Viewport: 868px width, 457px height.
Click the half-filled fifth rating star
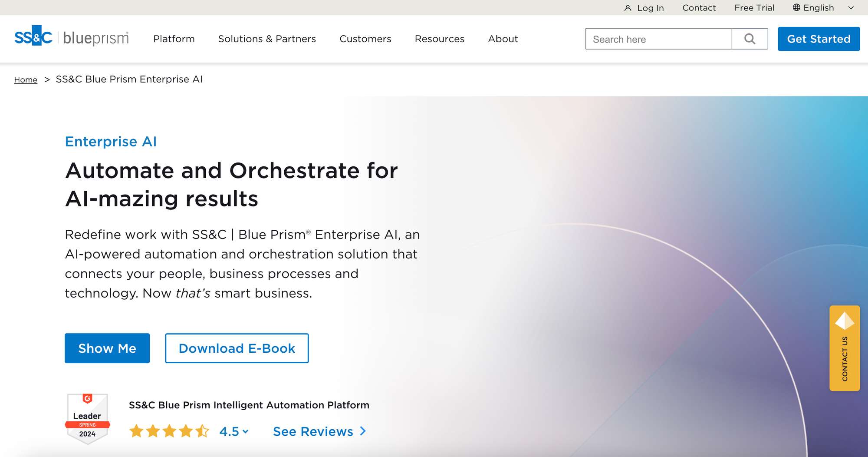pyautogui.click(x=202, y=431)
